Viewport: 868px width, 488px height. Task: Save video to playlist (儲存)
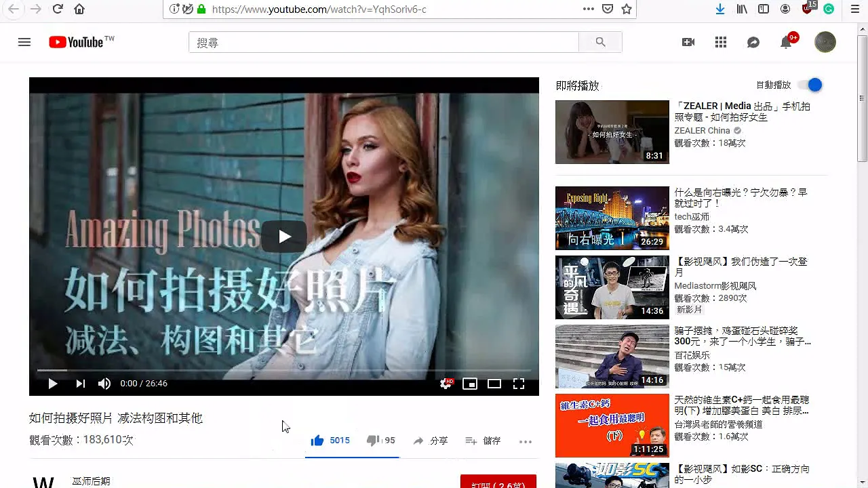click(x=483, y=441)
